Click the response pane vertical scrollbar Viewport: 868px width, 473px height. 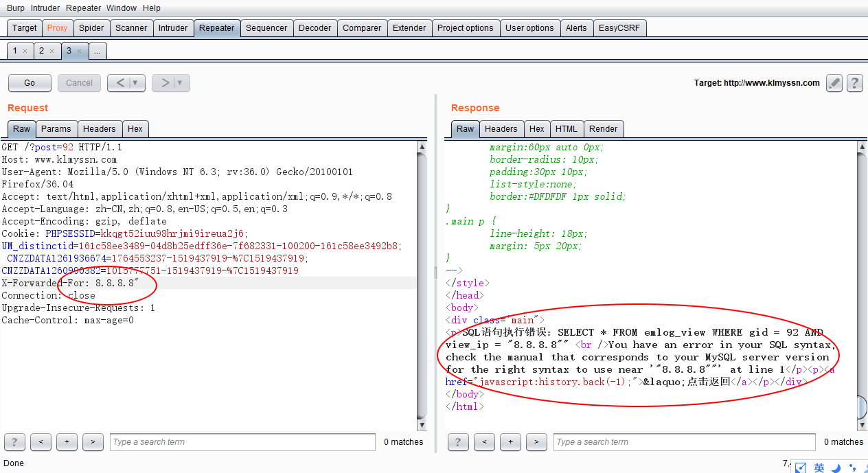point(862,275)
